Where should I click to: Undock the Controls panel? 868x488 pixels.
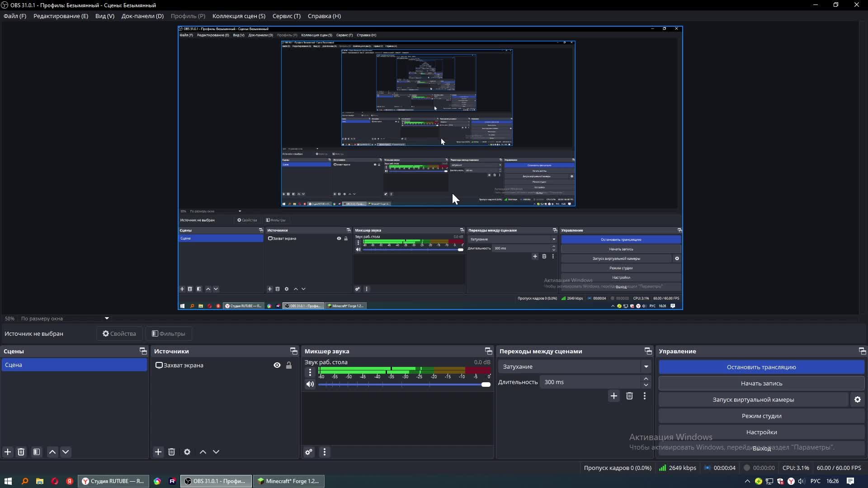[862, 351]
